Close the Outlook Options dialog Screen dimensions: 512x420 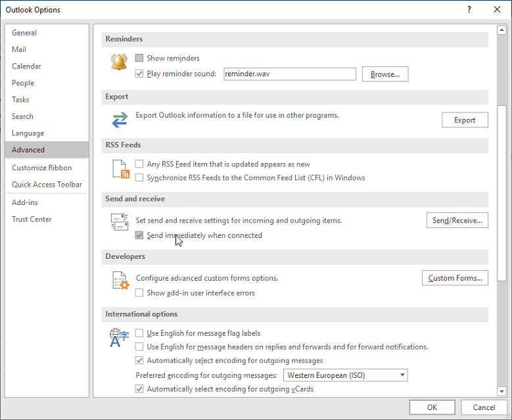(x=497, y=9)
